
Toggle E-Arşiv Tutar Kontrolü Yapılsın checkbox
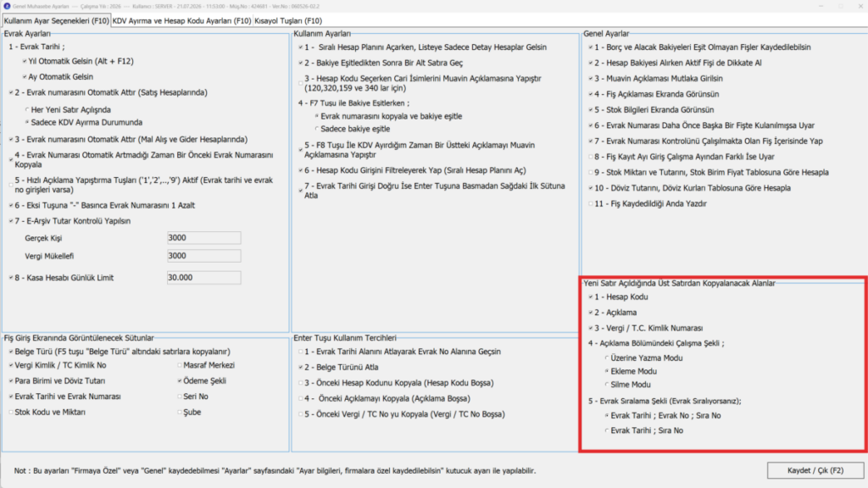point(11,221)
